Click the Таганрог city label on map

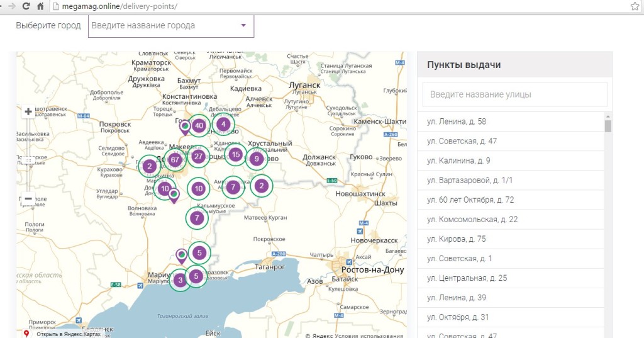[269, 266]
